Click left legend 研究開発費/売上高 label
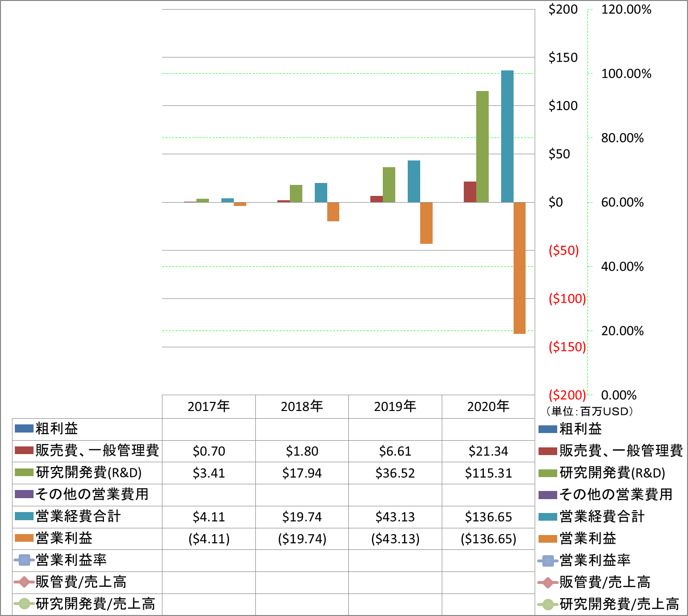The image size is (688, 616). tap(95, 604)
